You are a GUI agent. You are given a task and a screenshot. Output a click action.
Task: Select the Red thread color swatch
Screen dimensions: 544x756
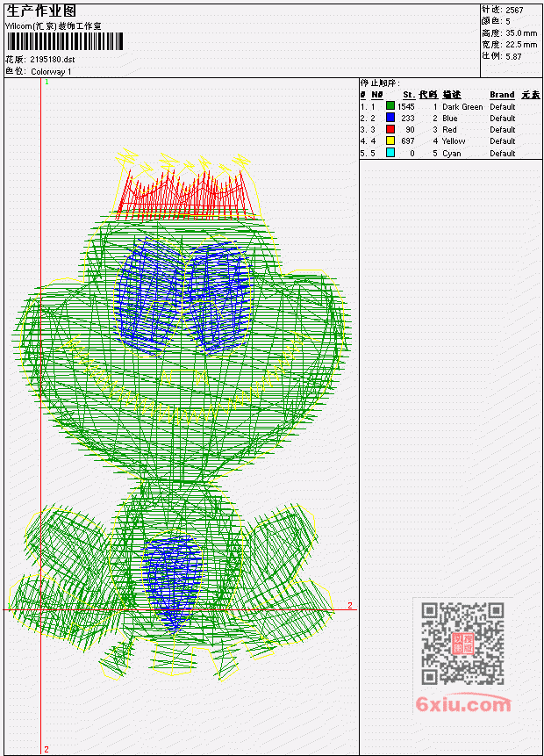pos(390,129)
